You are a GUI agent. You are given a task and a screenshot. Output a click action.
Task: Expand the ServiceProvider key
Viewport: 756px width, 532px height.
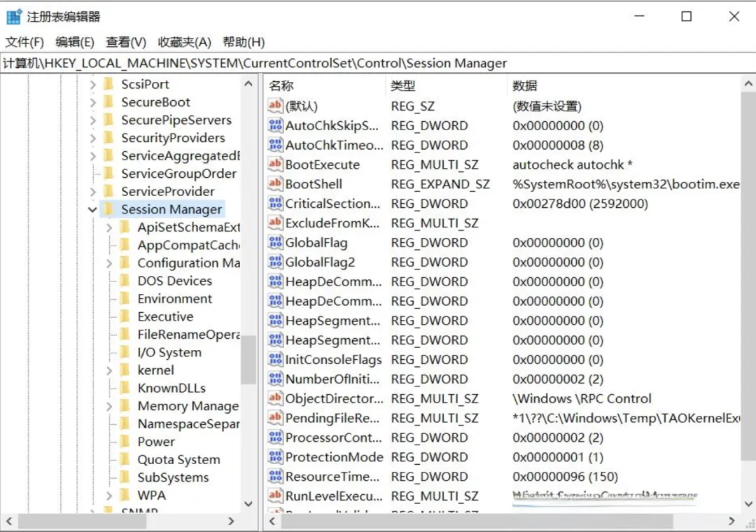coord(92,192)
